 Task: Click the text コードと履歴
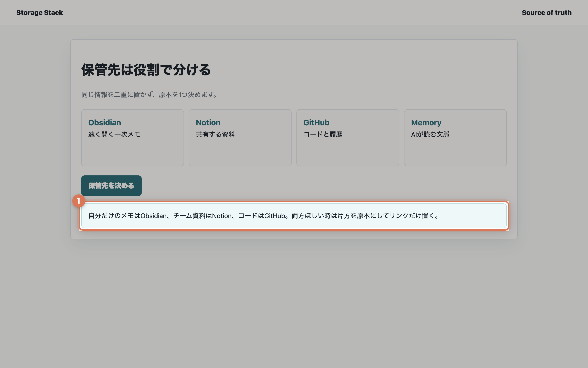[x=323, y=134]
